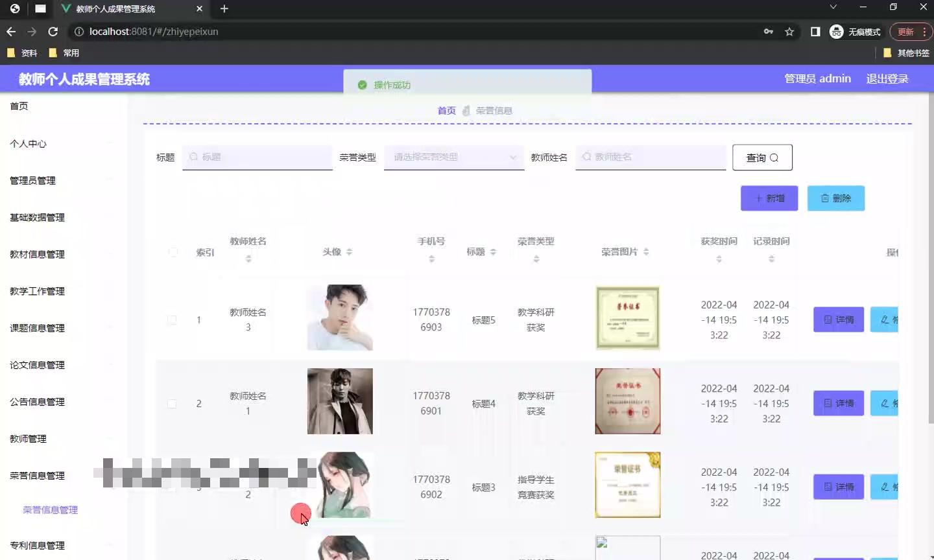Select the 标题5 cell text

[484, 320]
